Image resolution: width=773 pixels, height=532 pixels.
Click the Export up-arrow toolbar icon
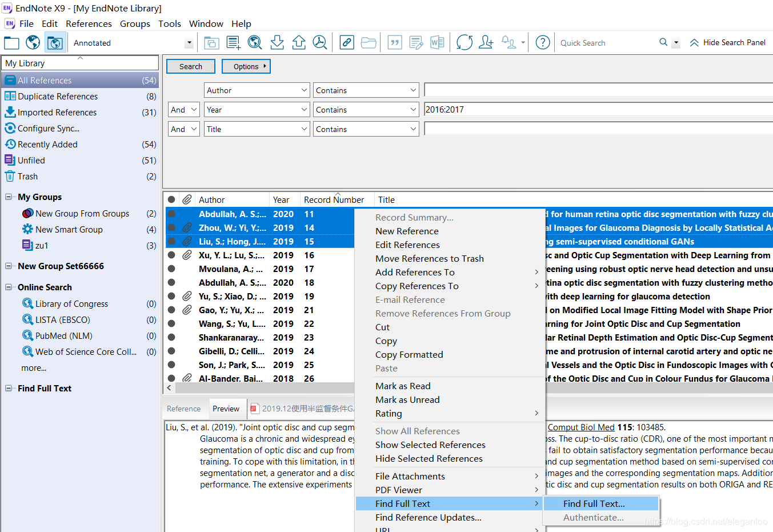[x=299, y=42]
